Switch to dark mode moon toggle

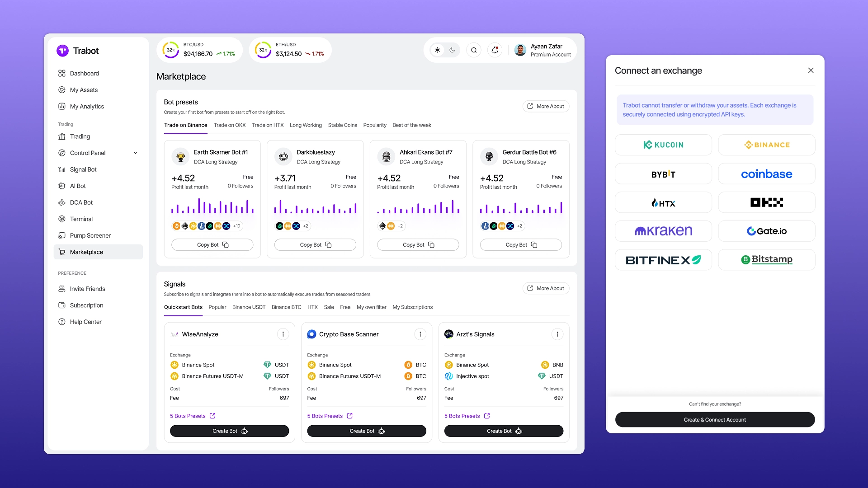452,50
